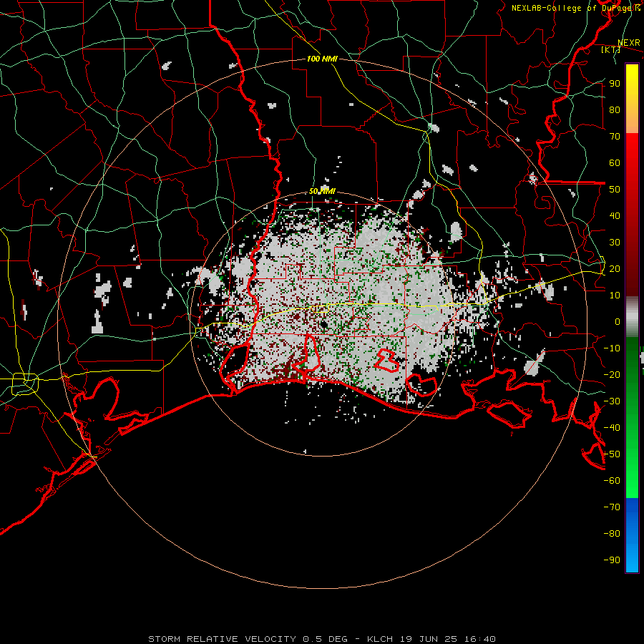644x644 pixels.
Task: Click the -30 value on velocity scale
Action: click(x=612, y=401)
